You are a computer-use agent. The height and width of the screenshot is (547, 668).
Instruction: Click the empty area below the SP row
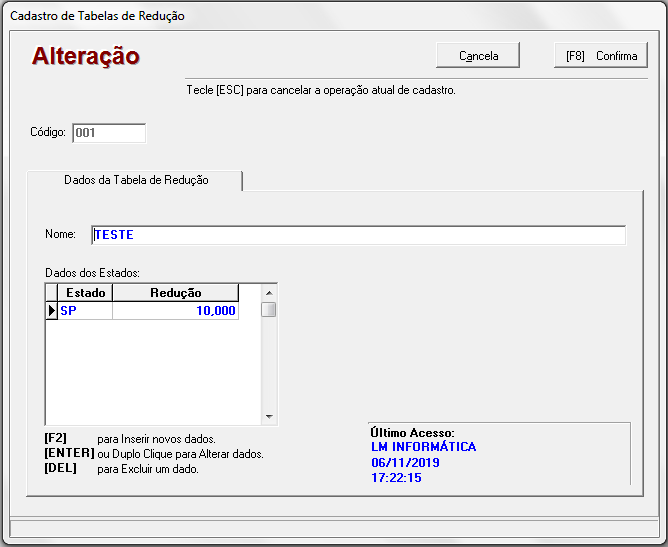(x=150, y=370)
